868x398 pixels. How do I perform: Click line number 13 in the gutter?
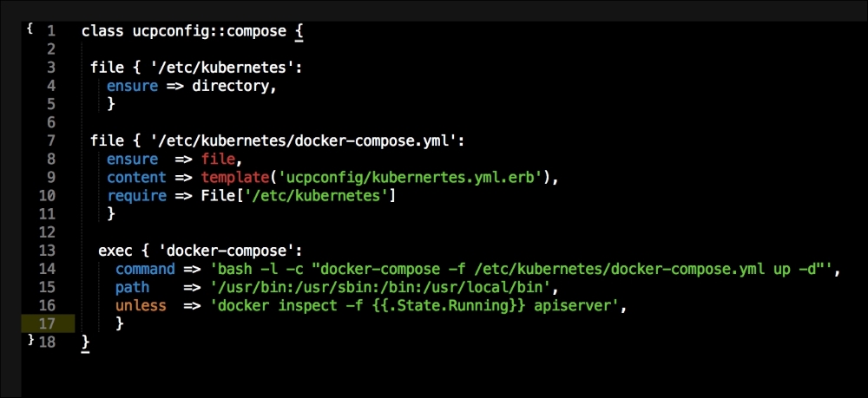(x=48, y=251)
